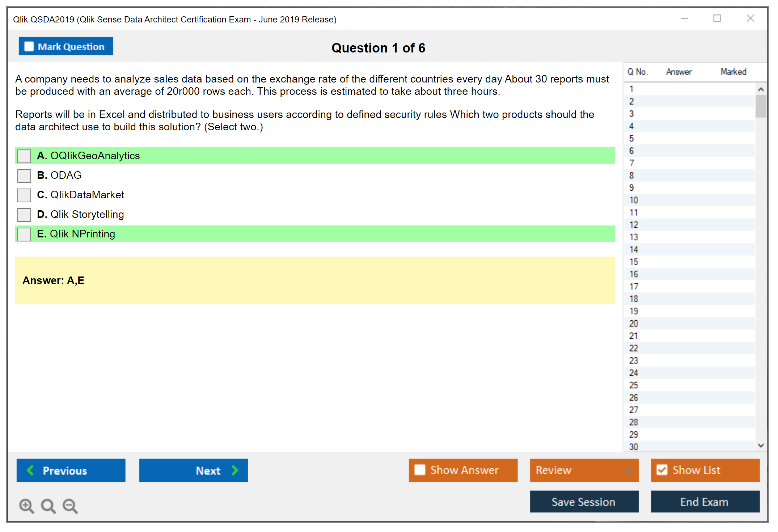
Task: Click the zoom in magnifier icon
Action: 26,506
